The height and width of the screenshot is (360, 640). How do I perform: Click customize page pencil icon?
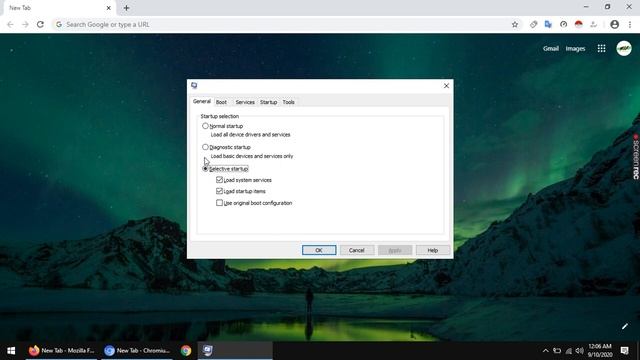coord(624,326)
